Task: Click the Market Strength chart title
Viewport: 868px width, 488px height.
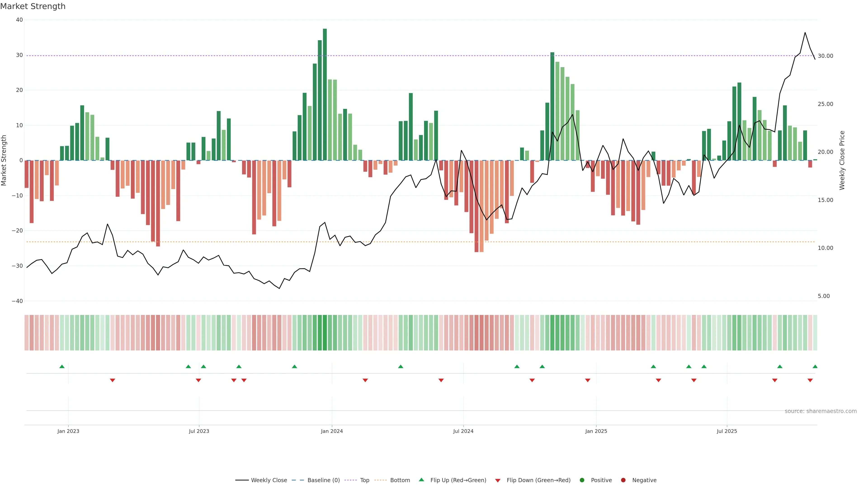Action: click(33, 6)
